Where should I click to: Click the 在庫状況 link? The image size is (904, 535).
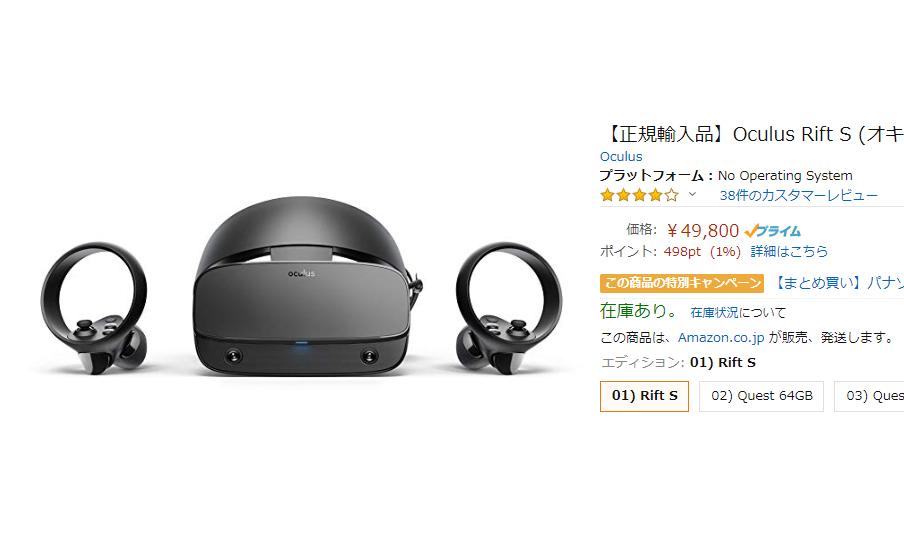(714, 312)
